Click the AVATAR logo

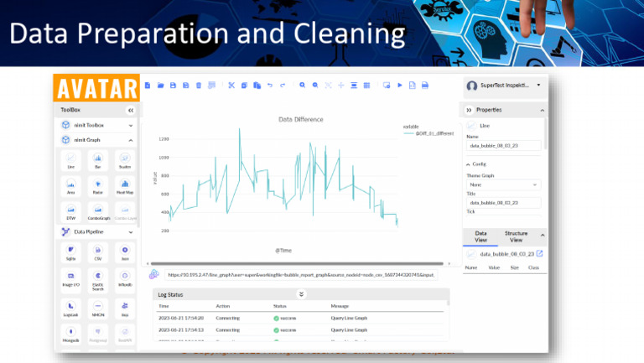96,88
